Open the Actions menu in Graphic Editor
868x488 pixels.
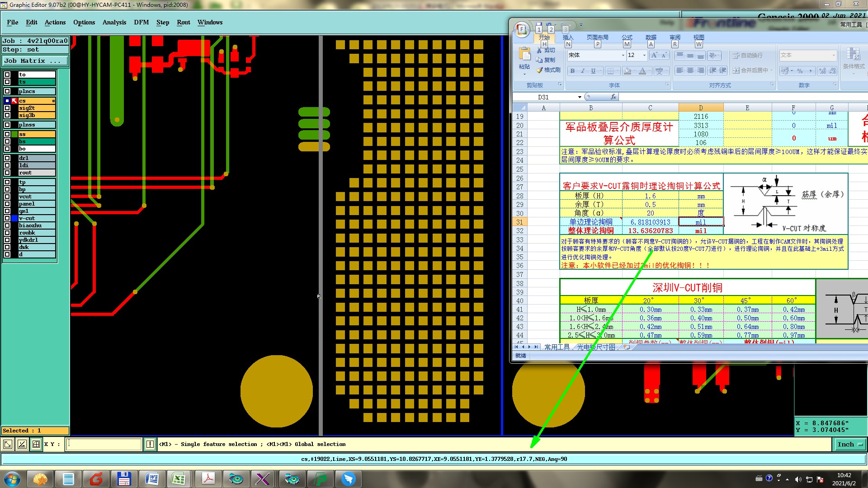pyautogui.click(x=55, y=22)
